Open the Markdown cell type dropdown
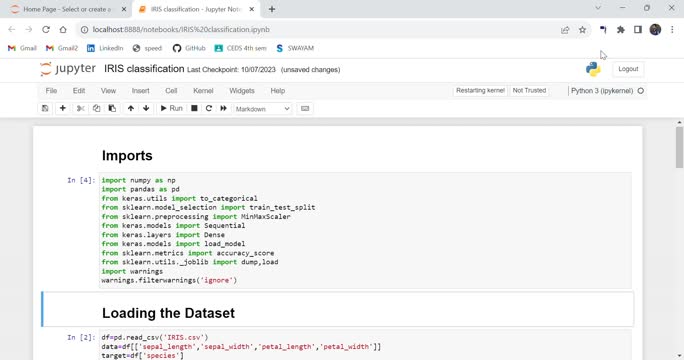 coord(262,109)
